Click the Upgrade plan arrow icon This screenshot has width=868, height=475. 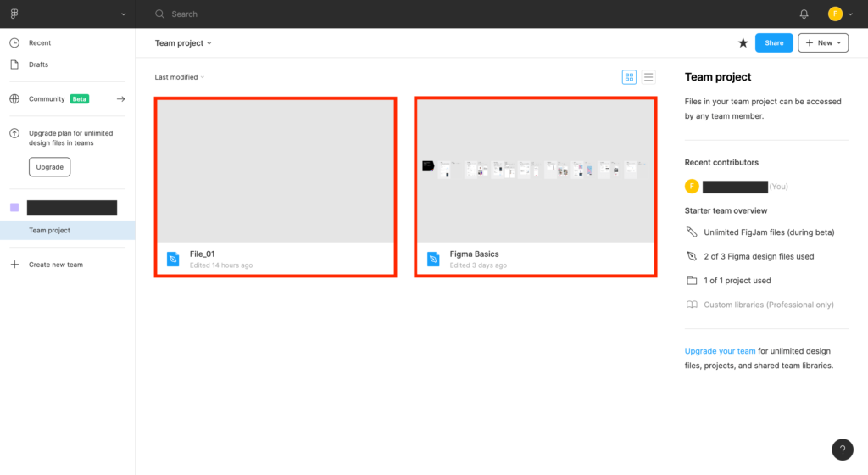pos(14,133)
